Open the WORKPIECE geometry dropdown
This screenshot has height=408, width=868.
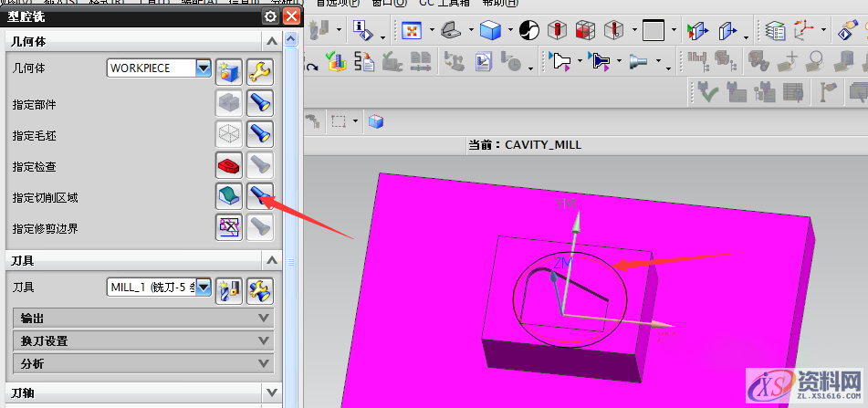(204, 68)
